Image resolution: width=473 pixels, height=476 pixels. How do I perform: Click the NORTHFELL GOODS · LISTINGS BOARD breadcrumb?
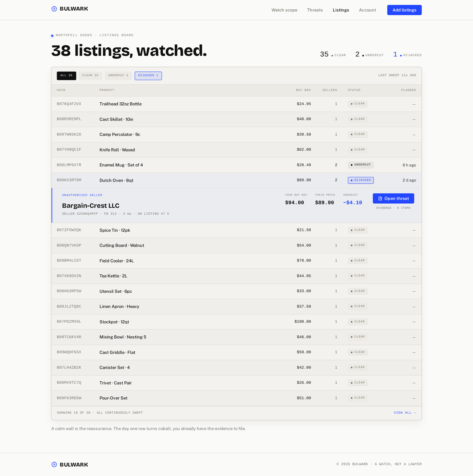pyautogui.click(x=94, y=35)
